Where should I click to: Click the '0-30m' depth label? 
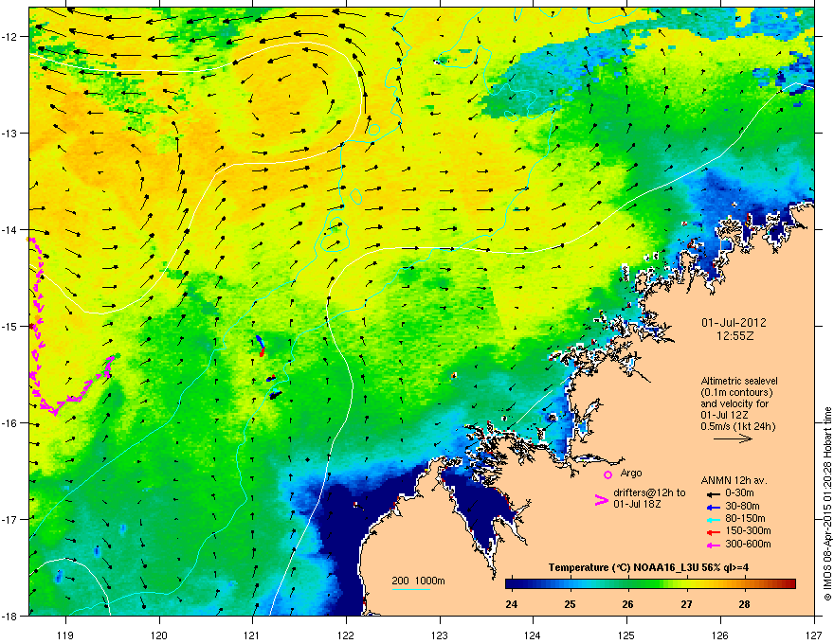739,493
